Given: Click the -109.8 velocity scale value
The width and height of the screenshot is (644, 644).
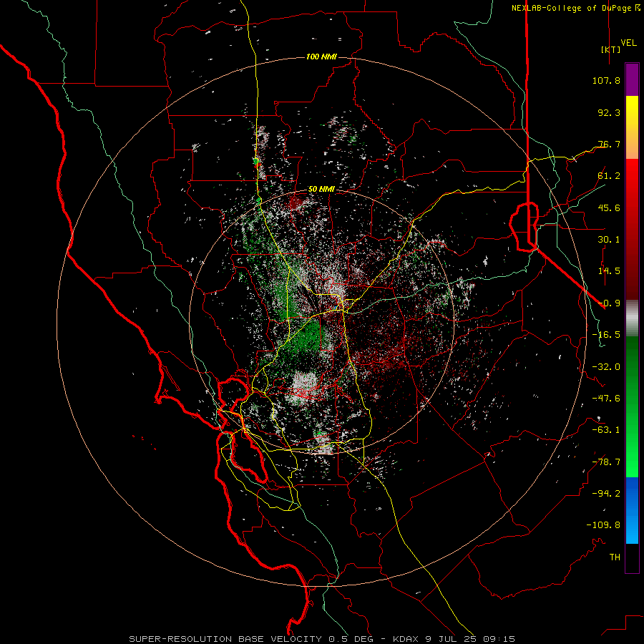Looking at the screenshot, I should pyautogui.click(x=603, y=525).
